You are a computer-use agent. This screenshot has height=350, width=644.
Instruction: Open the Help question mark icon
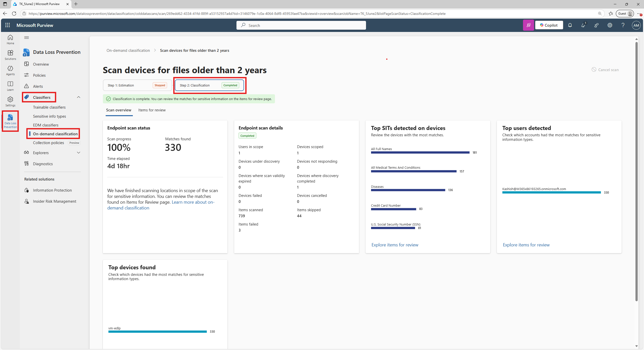623,25
